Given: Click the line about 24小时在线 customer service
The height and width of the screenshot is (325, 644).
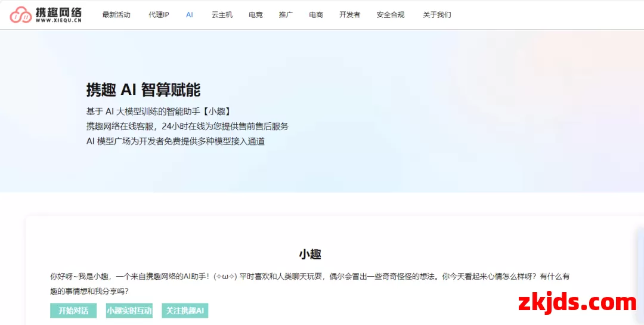Looking at the screenshot, I should (188, 126).
